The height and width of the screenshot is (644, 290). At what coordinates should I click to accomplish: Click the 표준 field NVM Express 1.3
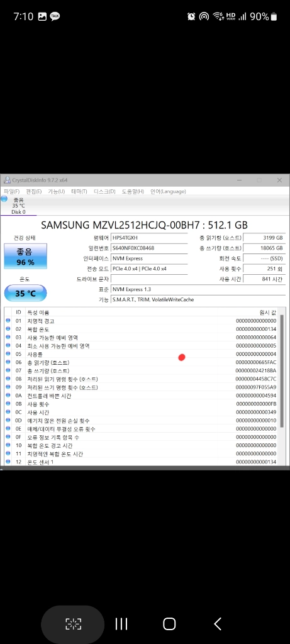point(198,289)
